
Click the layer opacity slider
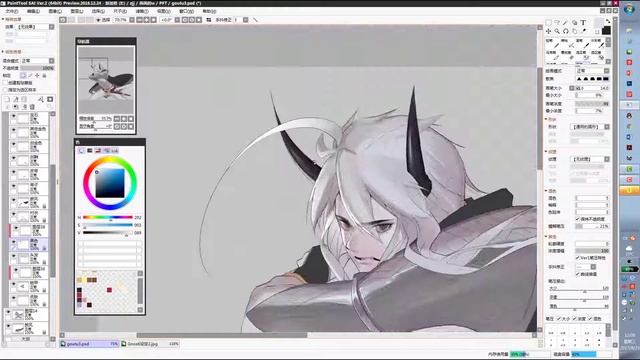pos(38,68)
